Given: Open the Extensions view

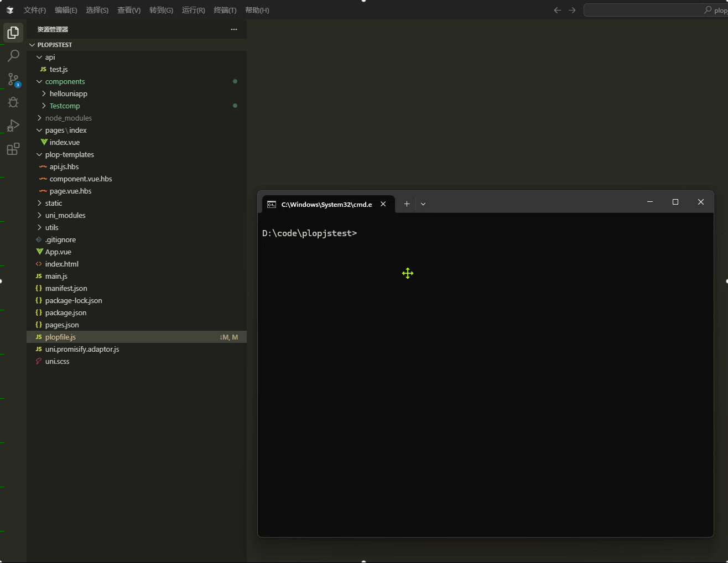Looking at the screenshot, I should (13, 149).
